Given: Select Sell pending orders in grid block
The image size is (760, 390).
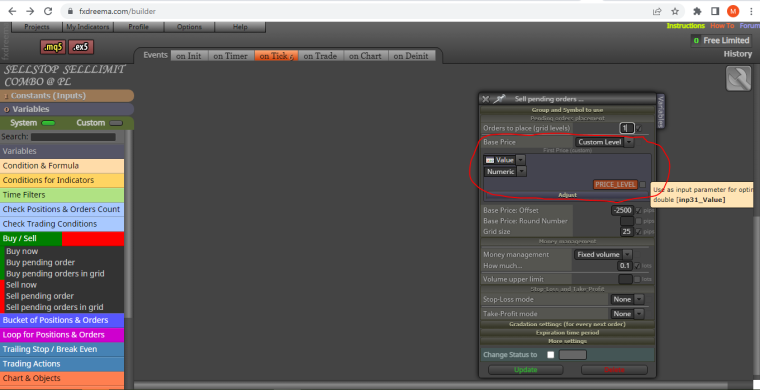Looking at the screenshot, I should tap(54, 307).
